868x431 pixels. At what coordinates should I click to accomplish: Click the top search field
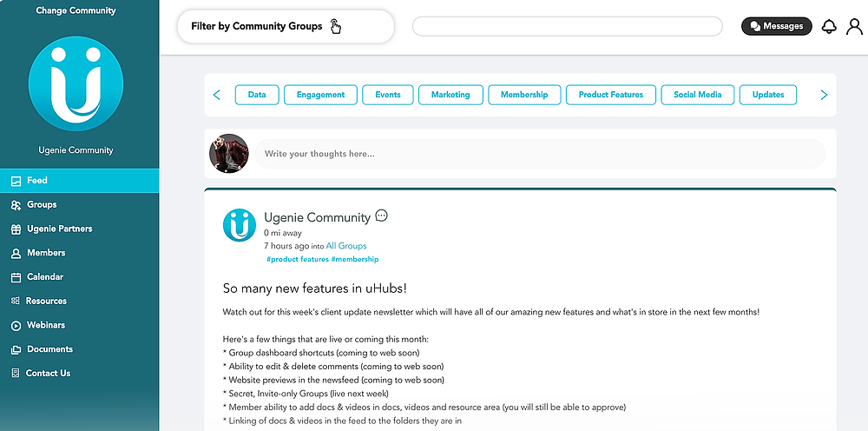pos(568,26)
